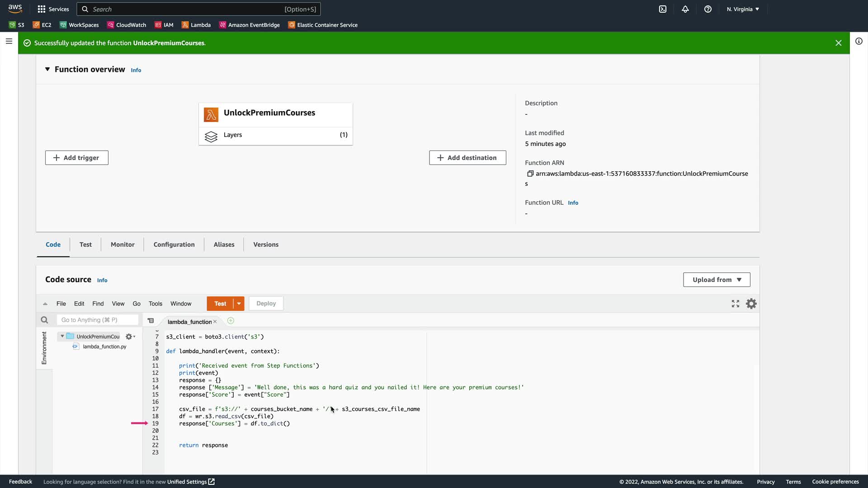
Task: Open the N. Virginia region selector
Action: click(743, 9)
